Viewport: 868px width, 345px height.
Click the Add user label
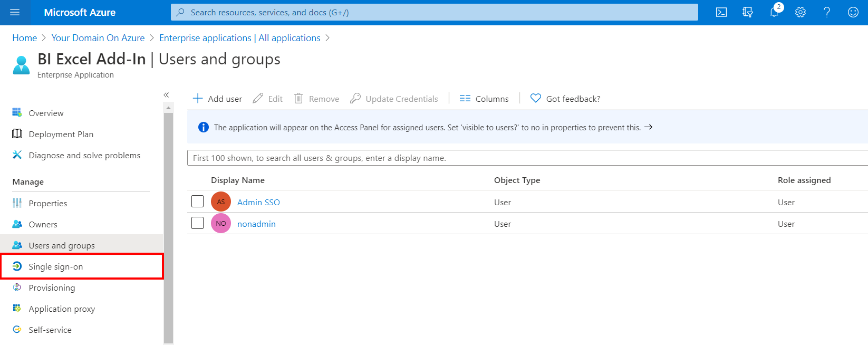pos(225,99)
